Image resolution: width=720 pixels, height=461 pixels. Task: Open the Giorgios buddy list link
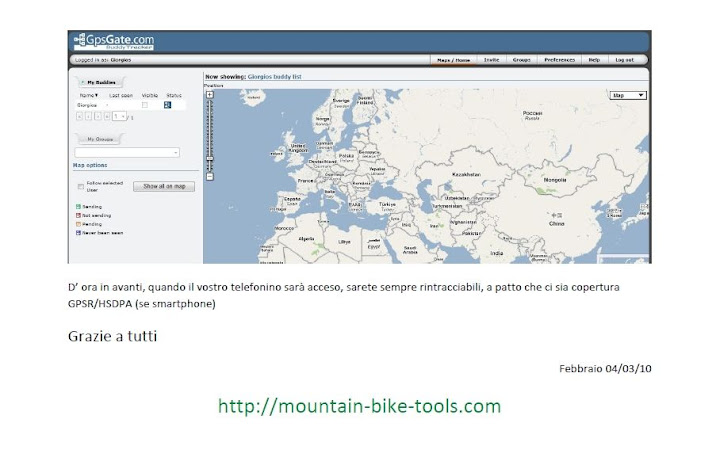coord(275,77)
